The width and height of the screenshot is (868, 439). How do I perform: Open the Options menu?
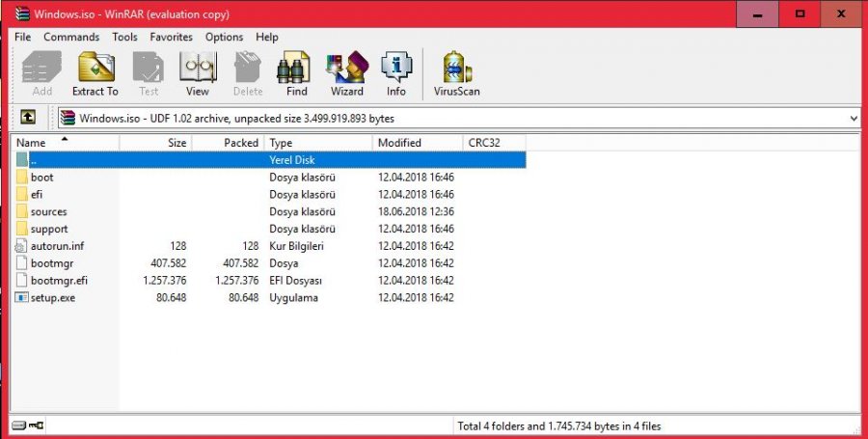224,37
